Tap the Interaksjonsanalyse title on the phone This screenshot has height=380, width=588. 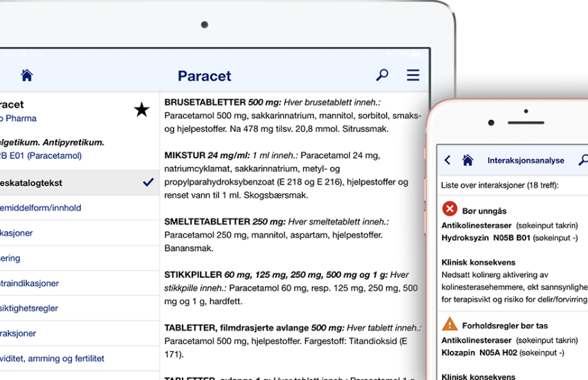coord(526,160)
